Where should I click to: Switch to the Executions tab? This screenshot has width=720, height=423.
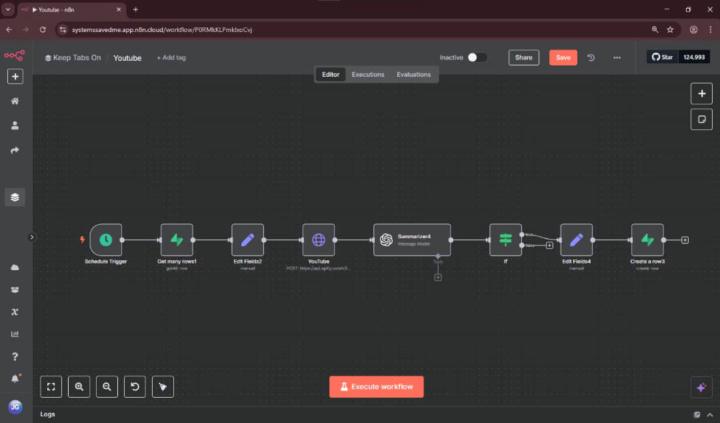[x=368, y=74]
